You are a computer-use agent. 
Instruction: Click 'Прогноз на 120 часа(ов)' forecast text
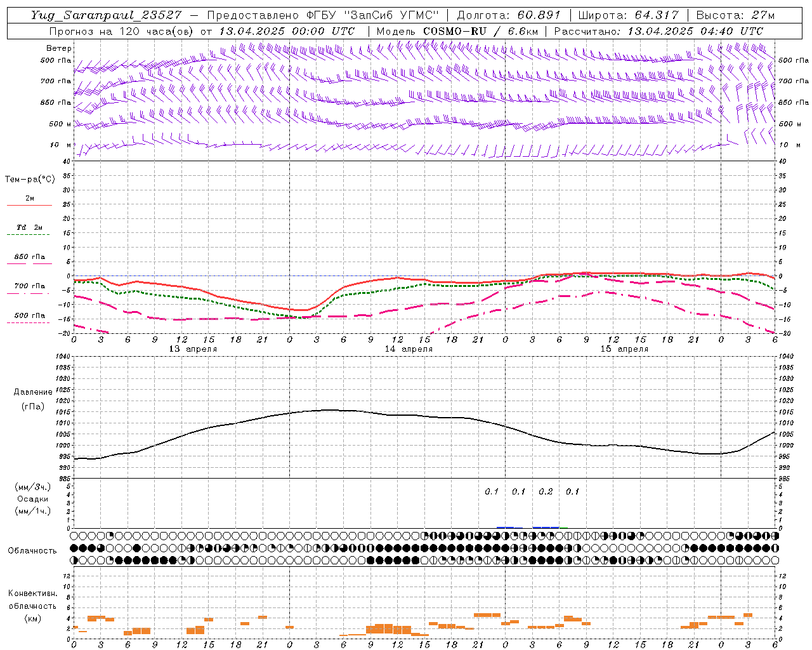tap(122, 31)
